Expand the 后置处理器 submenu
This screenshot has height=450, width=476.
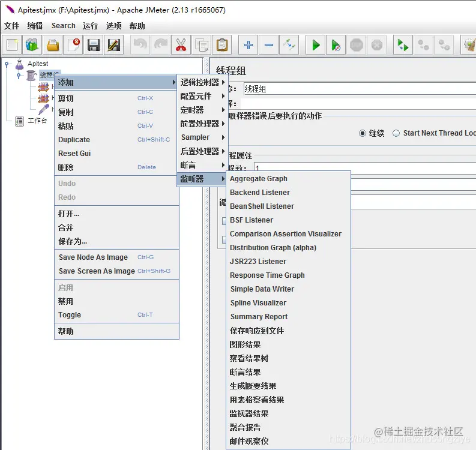[202, 151]
